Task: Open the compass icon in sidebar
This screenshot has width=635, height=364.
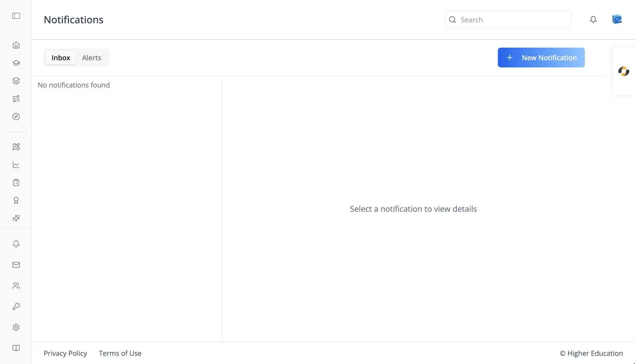Action: [16, 117]
